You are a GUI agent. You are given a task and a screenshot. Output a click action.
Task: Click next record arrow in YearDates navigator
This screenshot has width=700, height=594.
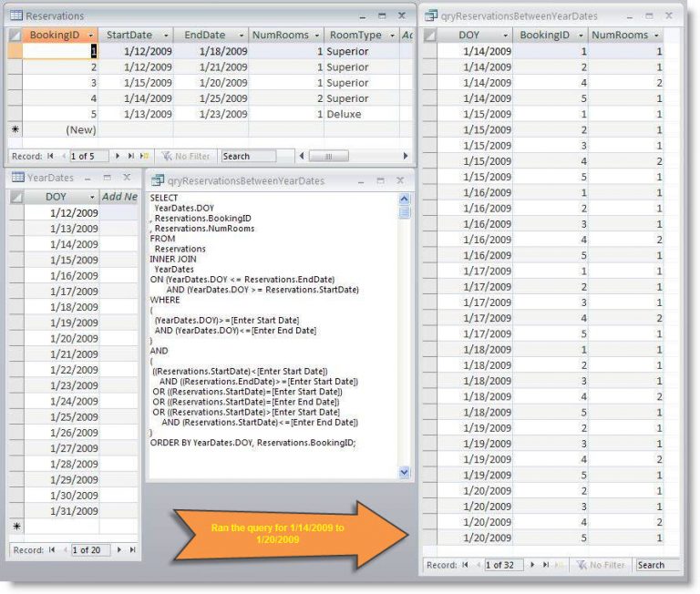pos(121,550)
